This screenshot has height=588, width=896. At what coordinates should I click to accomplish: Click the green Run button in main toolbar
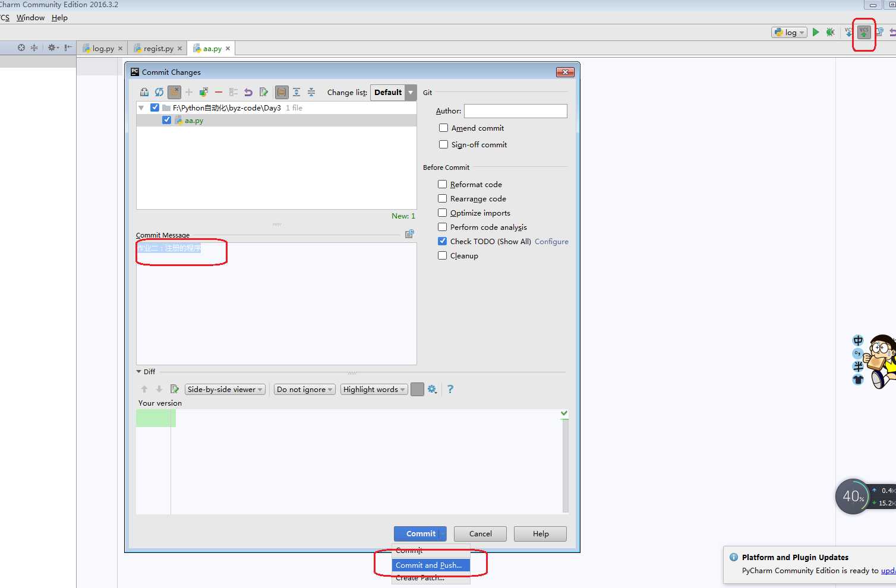816,32
